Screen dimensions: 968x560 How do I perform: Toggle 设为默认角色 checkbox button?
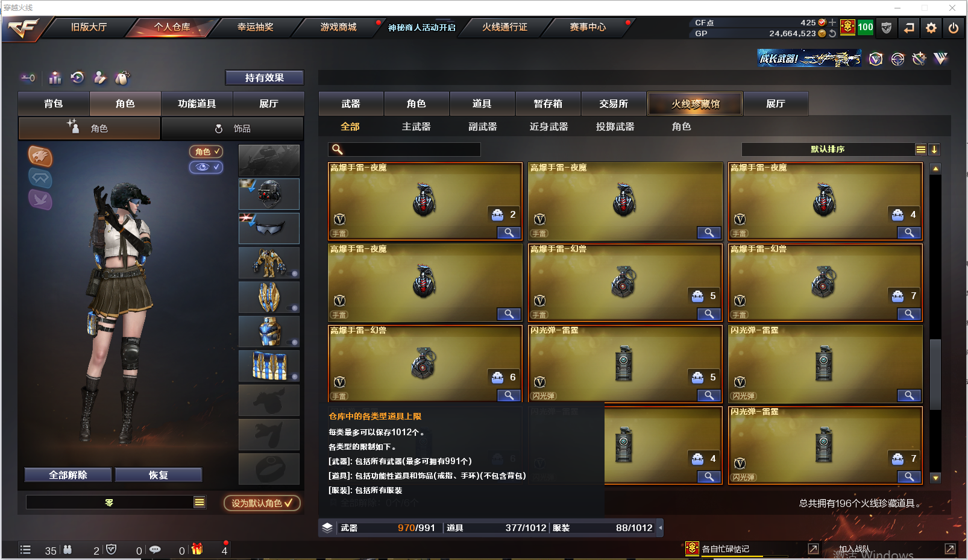pos(262,503)
